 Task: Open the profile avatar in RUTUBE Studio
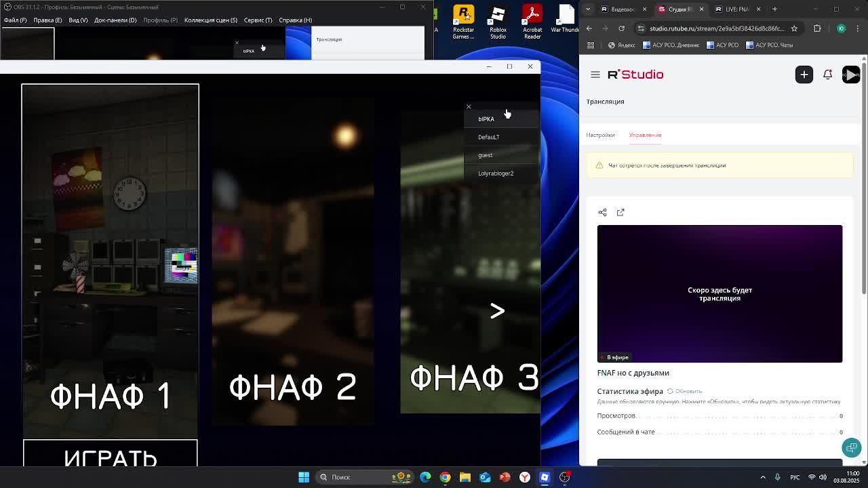850,75
